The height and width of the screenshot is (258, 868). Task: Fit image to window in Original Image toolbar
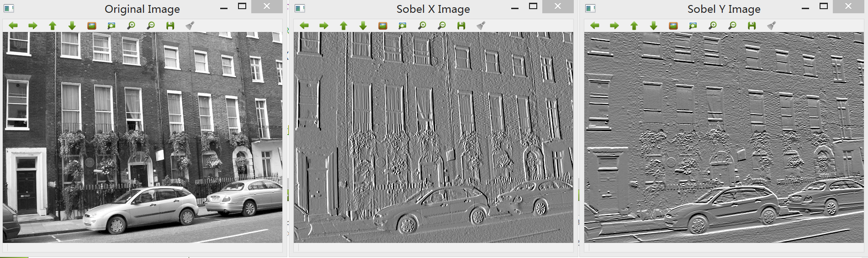pyautogui.click(x=111, y=26)
